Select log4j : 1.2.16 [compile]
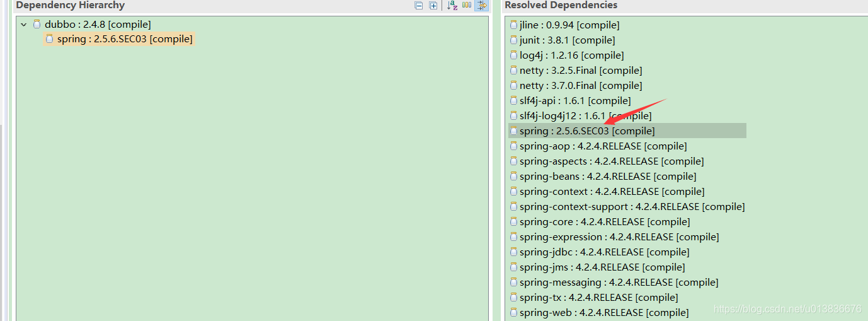 click(x=571, y=55)
